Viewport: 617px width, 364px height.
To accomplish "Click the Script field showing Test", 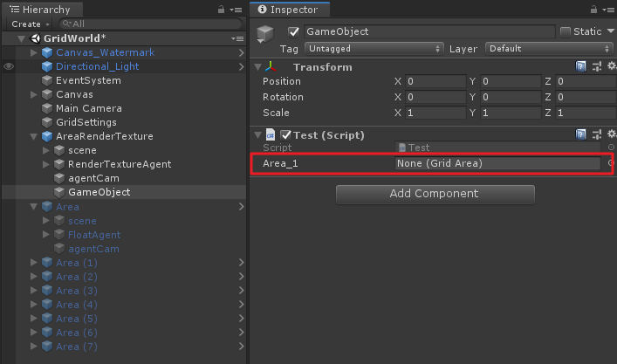I will pyautogui.click(x=497, y=148).
